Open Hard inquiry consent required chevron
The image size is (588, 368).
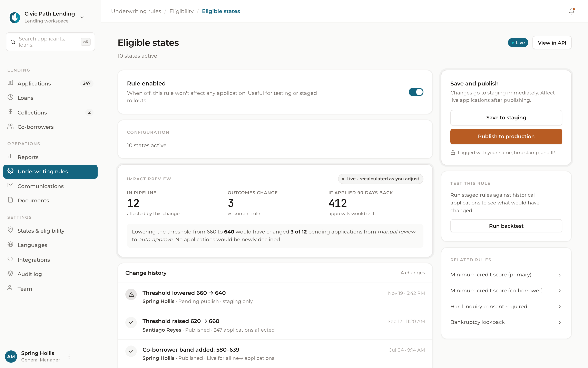[560, 307]
